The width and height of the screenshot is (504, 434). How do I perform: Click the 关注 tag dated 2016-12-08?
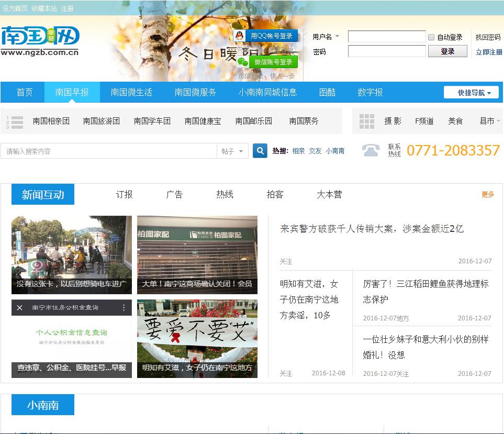point(286,373)
